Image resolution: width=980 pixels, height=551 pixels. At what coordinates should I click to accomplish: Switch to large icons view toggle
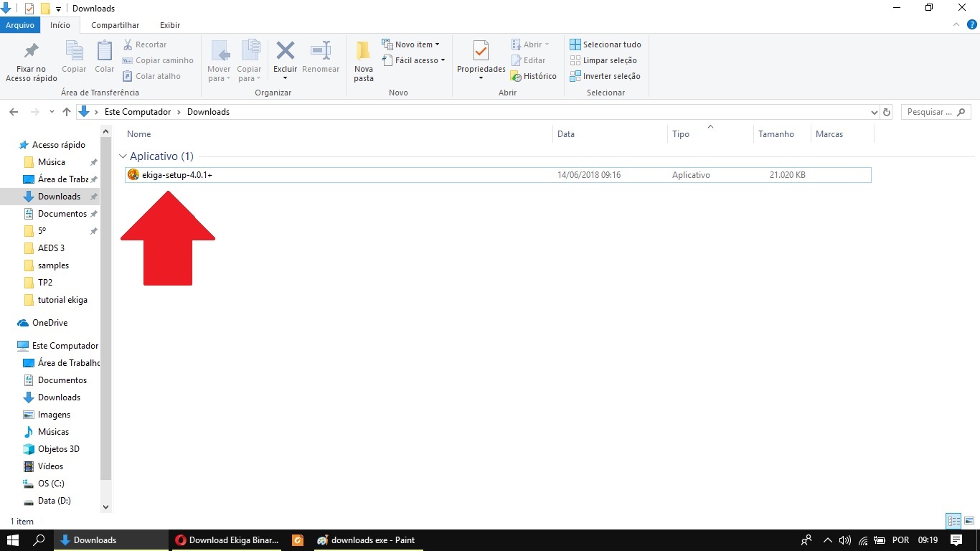pos(969,522)
